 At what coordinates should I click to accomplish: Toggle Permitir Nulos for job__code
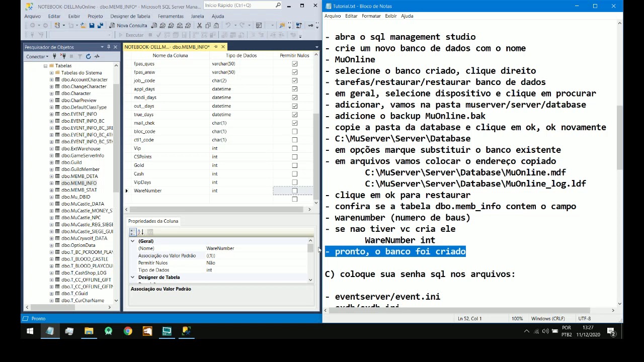click(x=295, y=80)
